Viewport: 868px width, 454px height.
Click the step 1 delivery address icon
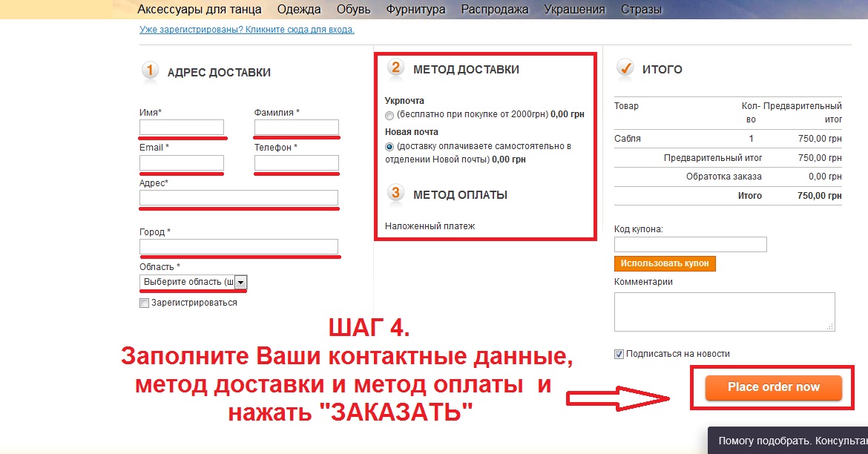(x=150, y=71)
